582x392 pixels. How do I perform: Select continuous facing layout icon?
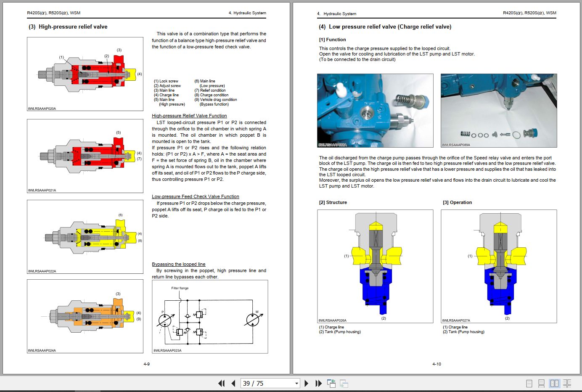click(566, 383)
